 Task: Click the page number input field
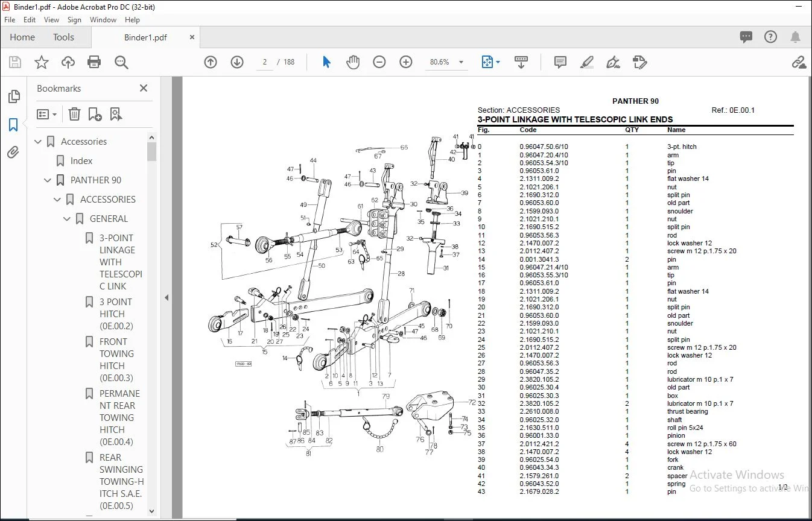coord(265,62)
